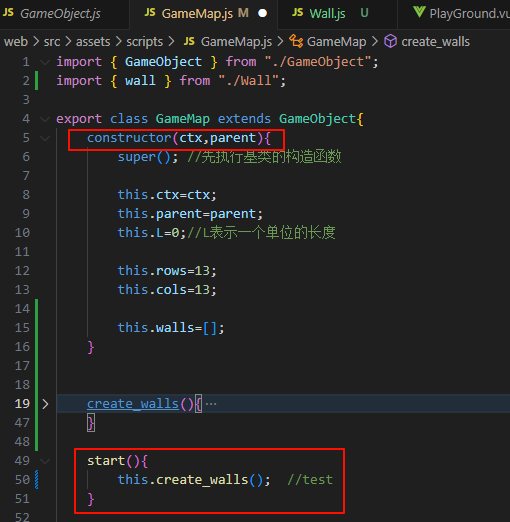Expand the folded create_walls method at line 19

tap(45, 404)
